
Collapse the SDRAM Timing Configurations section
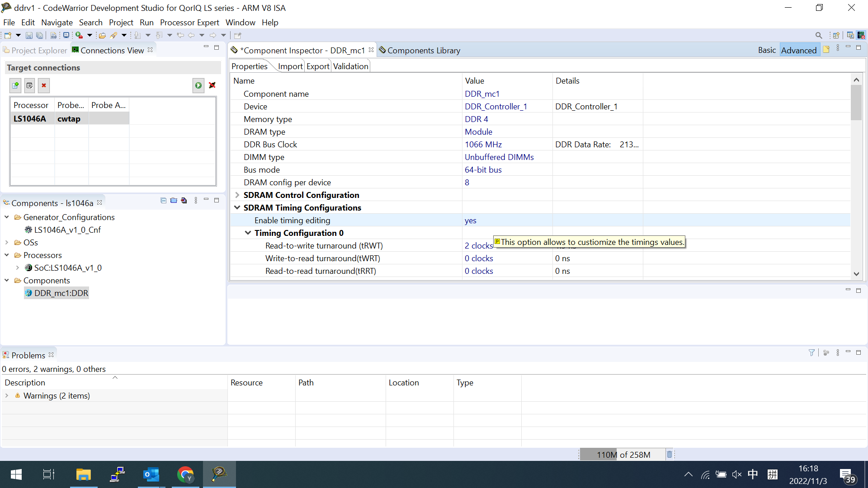coord(237,207)
